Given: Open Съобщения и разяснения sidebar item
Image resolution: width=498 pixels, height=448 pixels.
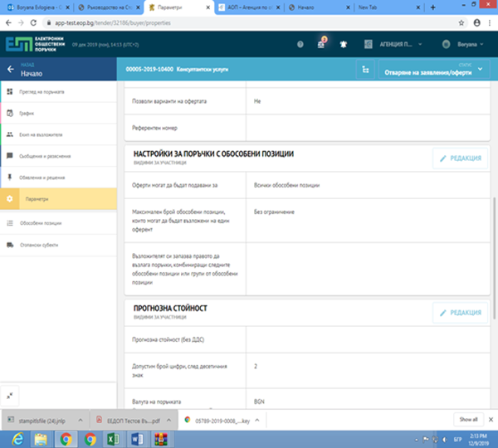Looking at the screenshot, I should pyautogui.click(x=51, y=155).
